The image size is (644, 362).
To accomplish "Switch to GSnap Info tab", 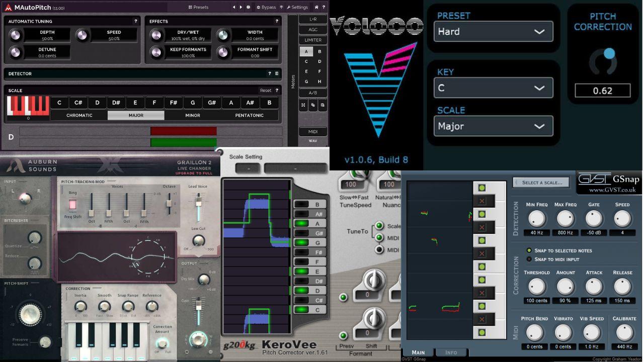I will (x=451, y=352).
